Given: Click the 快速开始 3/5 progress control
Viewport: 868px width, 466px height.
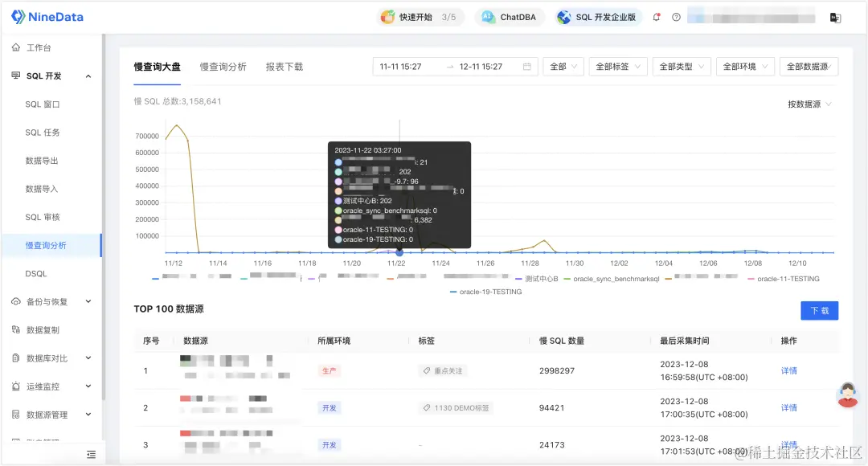Looking at the screenshot, I should [420, 16].
